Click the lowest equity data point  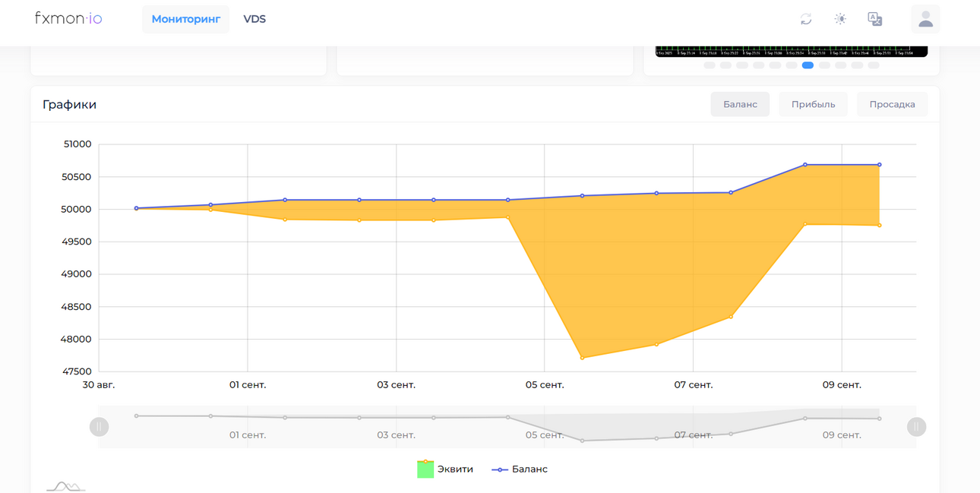pyautogui.click(x=582, y=358)
